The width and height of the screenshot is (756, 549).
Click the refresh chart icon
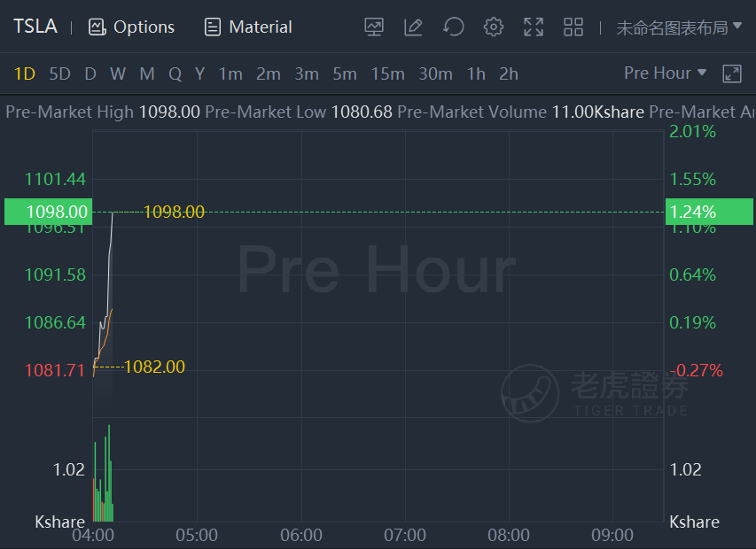pyautogui.click(x=454, y=27)
